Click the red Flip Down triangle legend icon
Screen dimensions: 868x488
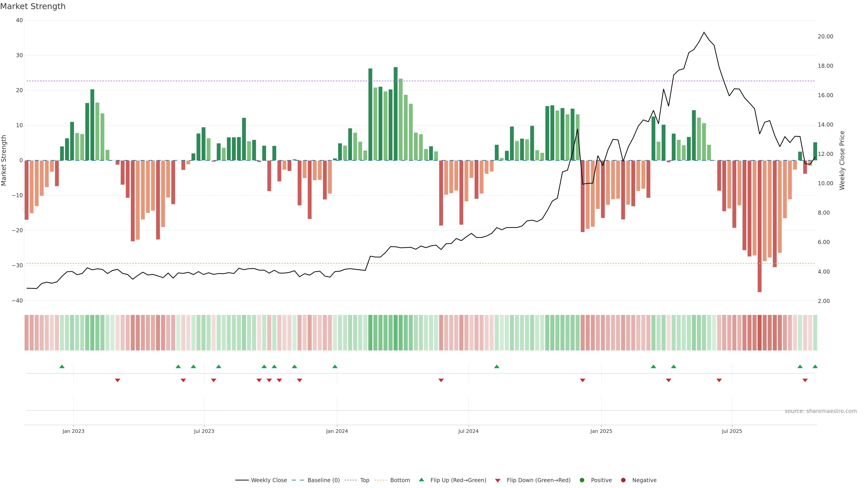(498, 481)
